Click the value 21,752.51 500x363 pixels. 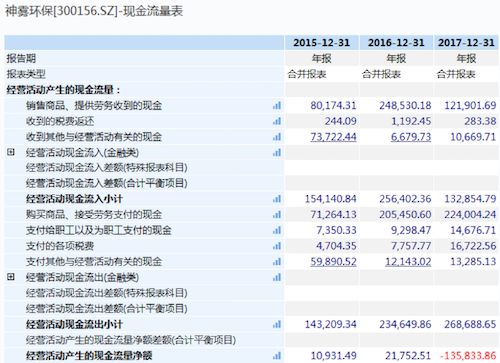pyautogui.click(x=408, y=356)
